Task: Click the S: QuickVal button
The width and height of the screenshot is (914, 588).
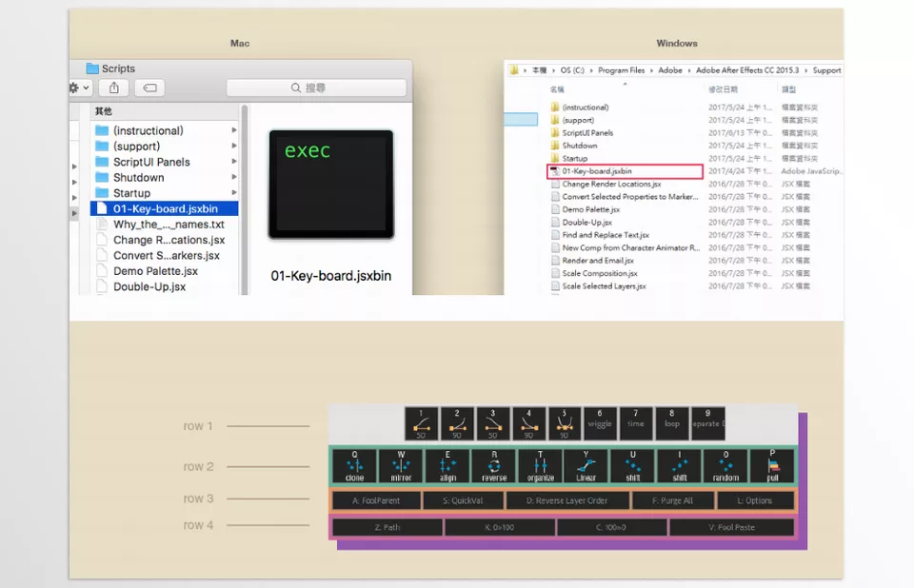Action: coord(463,500)
